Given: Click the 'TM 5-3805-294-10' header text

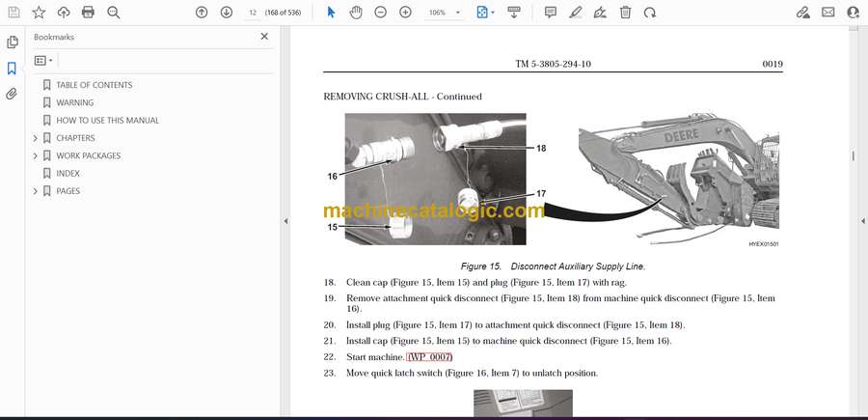Looking at the screenshot, I should click(553, 64).
